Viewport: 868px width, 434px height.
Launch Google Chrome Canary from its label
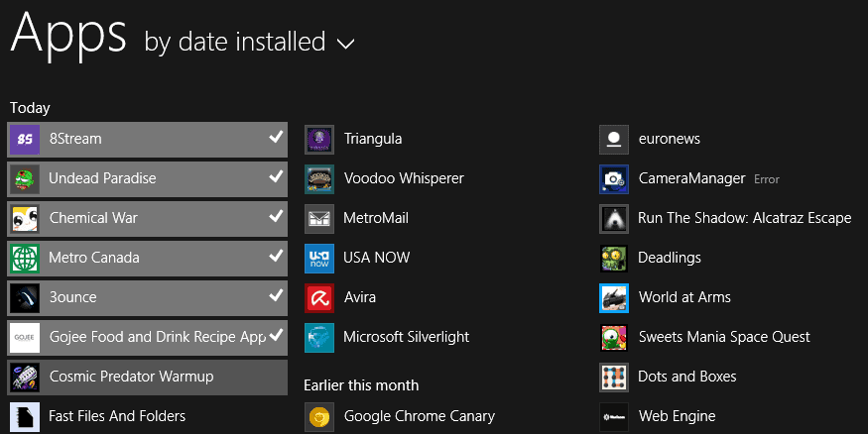(x=420, y=416)
